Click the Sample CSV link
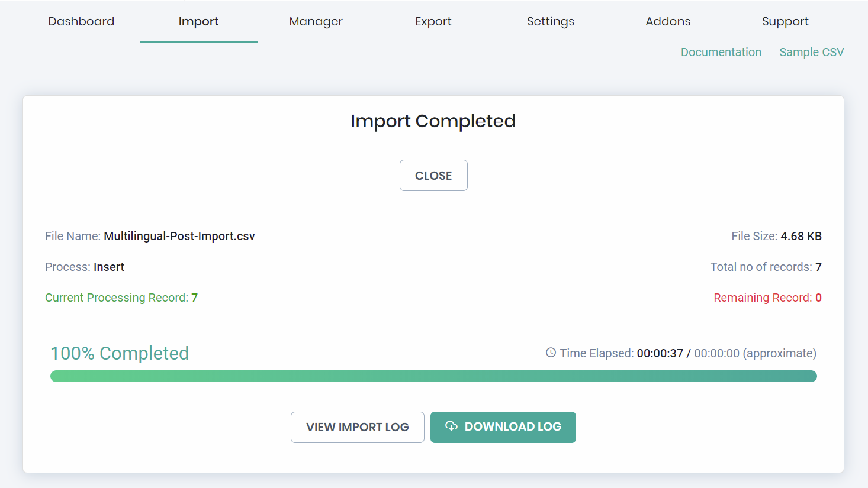Screen dimensions: 868x488 click(811, 52)
